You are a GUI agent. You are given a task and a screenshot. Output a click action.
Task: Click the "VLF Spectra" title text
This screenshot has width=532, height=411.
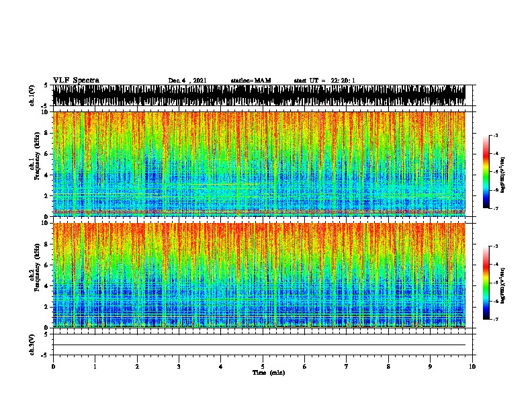(x=76, y=81)
